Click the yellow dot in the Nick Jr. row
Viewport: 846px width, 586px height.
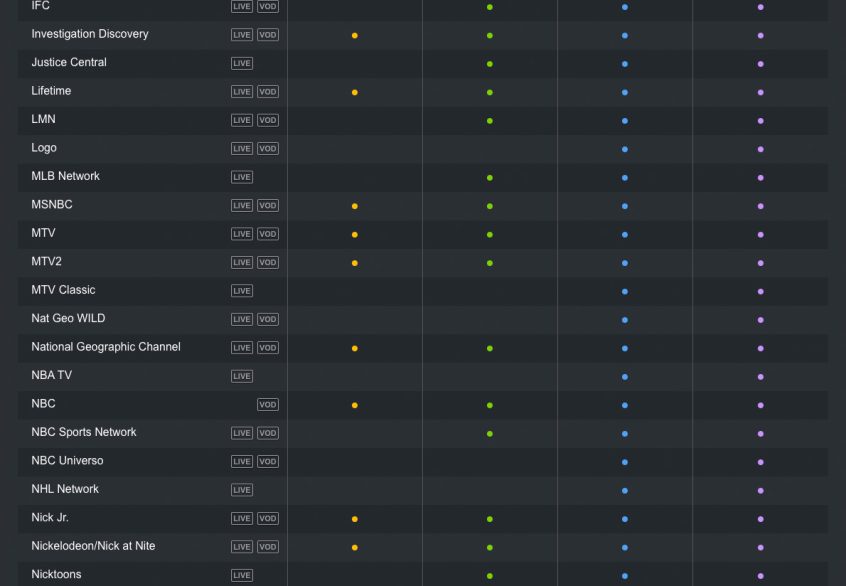tap(354, 519)
